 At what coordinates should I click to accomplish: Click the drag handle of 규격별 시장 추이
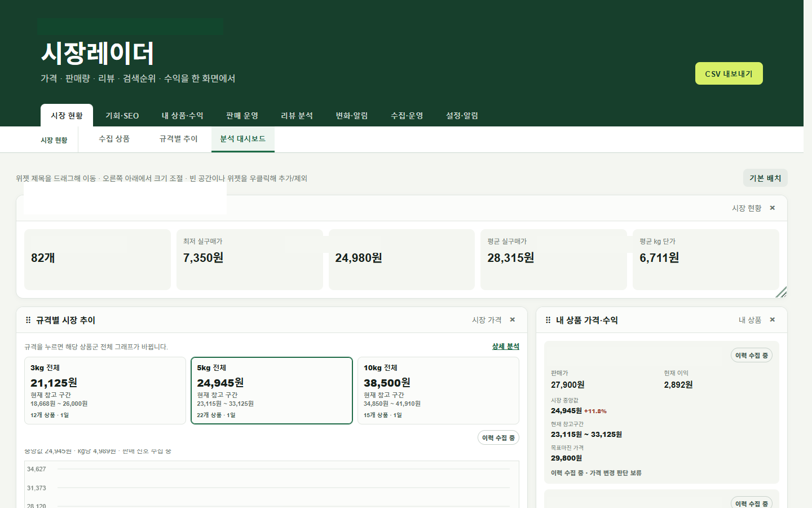pyautogui.click(x=28, y=320)
